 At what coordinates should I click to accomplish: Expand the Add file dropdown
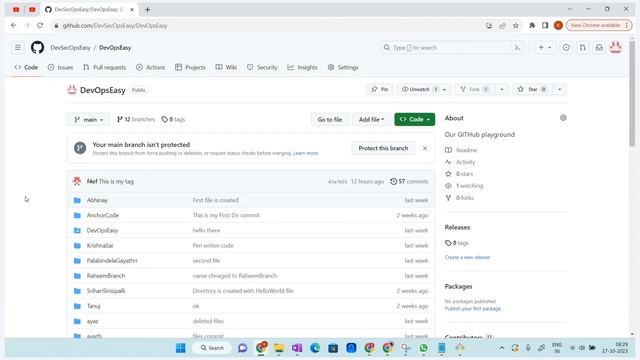(x=371, y=120)
